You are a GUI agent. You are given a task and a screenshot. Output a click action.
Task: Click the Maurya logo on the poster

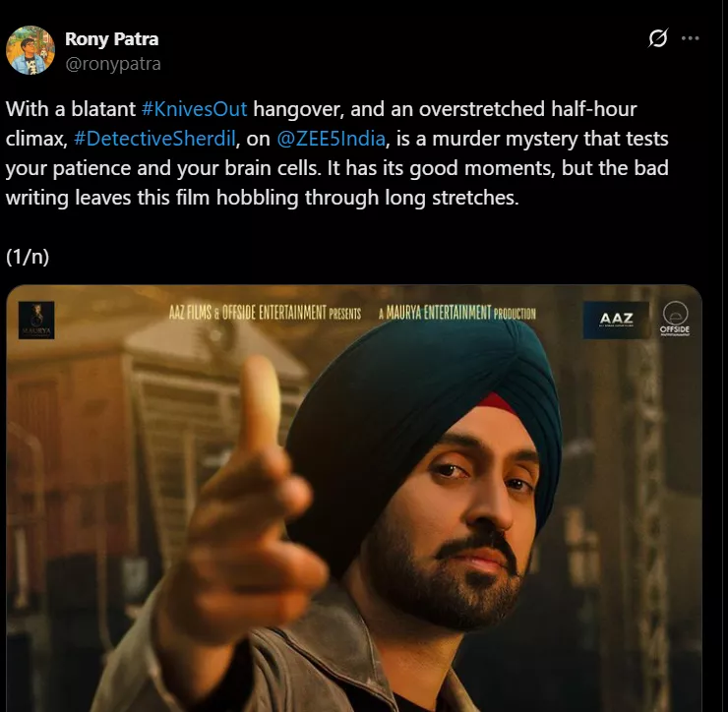(36, 321)
